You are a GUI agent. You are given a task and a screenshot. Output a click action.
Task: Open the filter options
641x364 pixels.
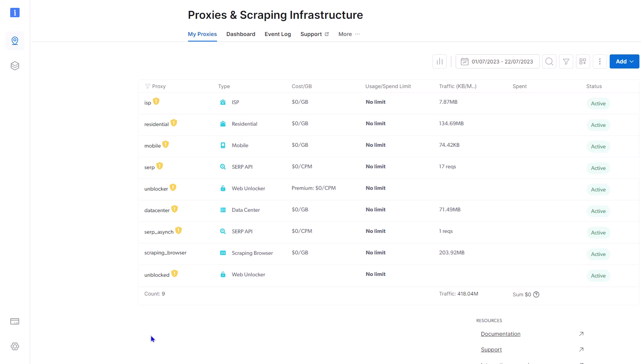[566, 61]
